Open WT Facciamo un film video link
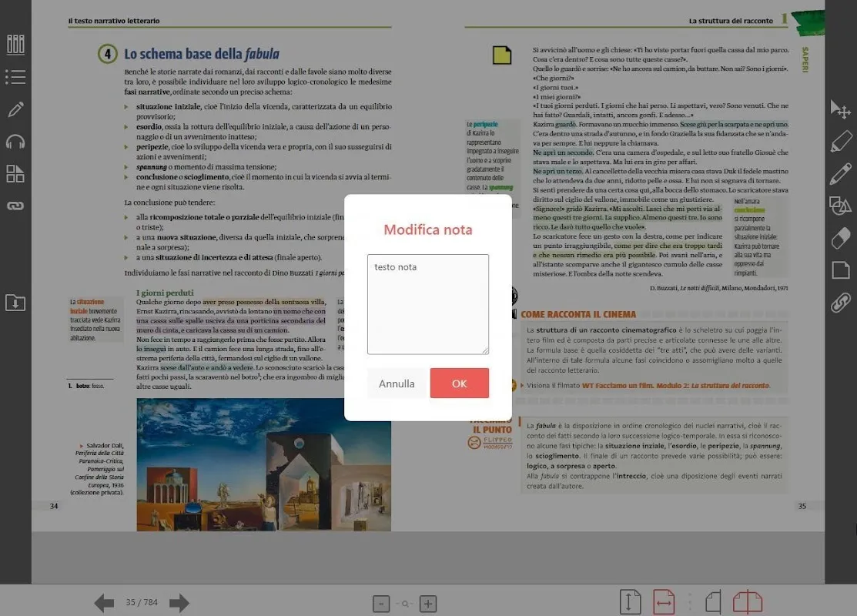 pos(675,385)
